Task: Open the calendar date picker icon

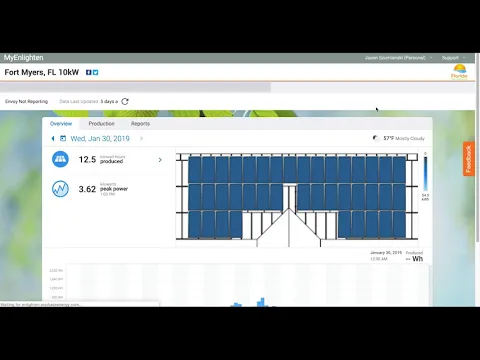Action: [63, 138]
